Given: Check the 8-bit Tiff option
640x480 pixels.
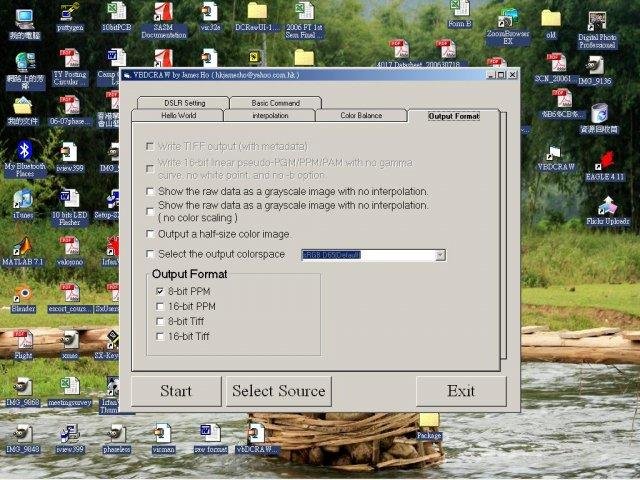Looking at the screenshot, I should 160,321.
